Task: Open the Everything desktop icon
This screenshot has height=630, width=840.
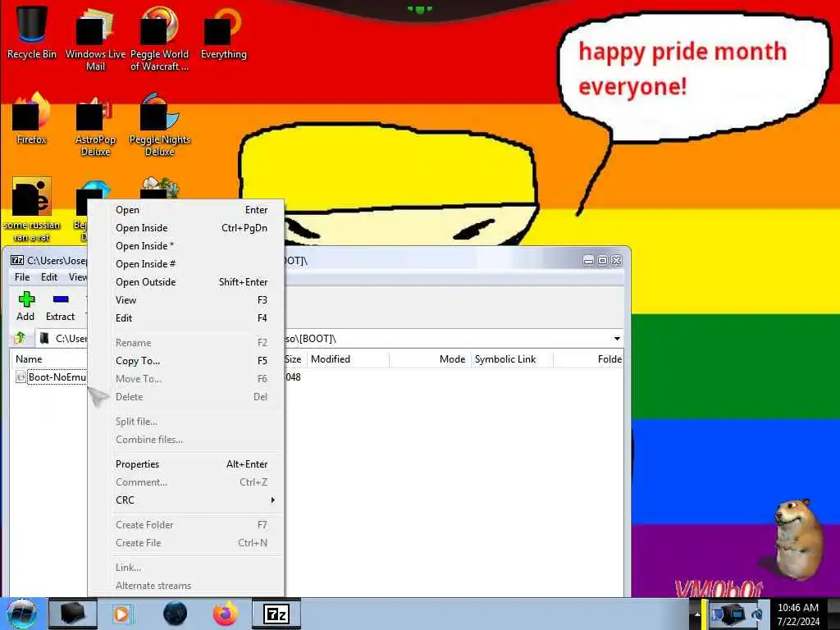Action: point(223,33)
